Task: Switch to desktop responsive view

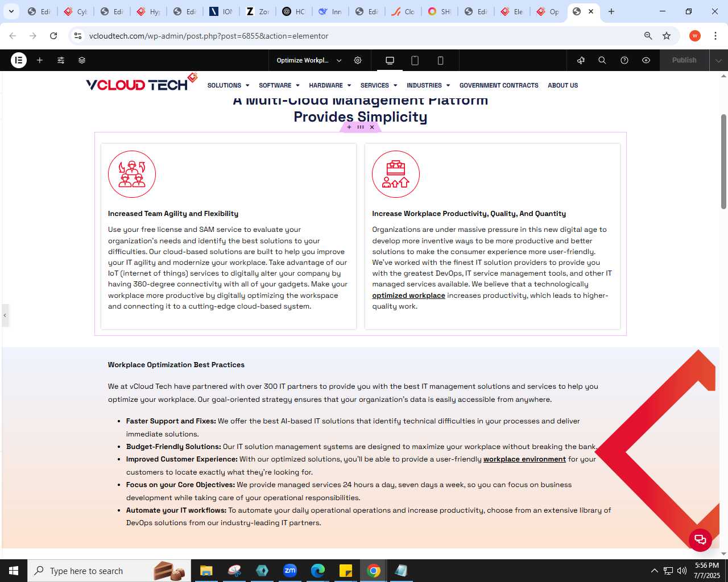Action: pos(390,60)
